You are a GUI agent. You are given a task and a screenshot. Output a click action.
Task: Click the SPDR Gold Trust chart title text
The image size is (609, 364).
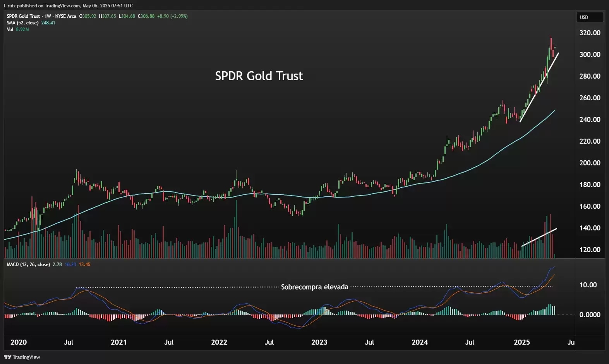(x=259, y=76)
